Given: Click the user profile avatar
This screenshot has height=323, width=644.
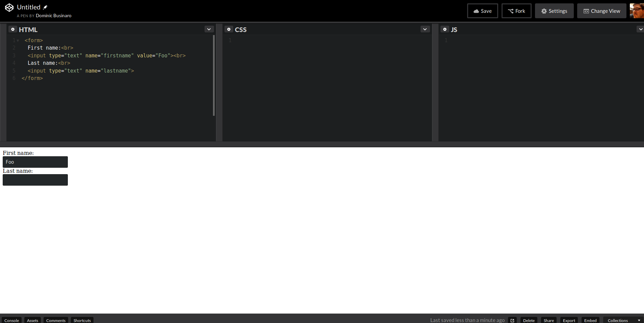Looking at the screenshot, I should pyautogui.click(x=637, y=10).
